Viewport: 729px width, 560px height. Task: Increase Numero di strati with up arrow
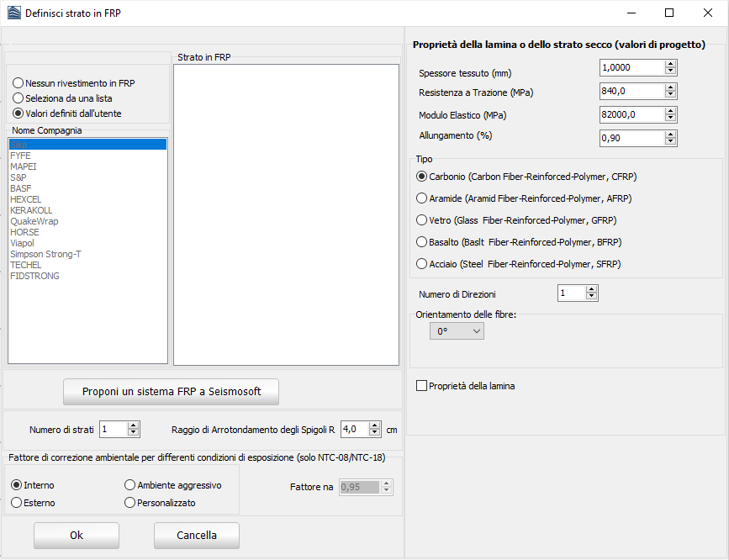tap(134, 425)
